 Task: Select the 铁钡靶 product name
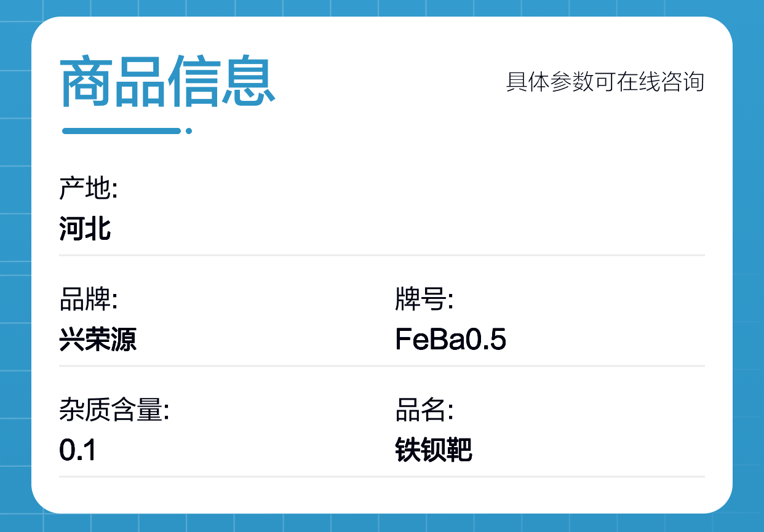click(433, 450)
